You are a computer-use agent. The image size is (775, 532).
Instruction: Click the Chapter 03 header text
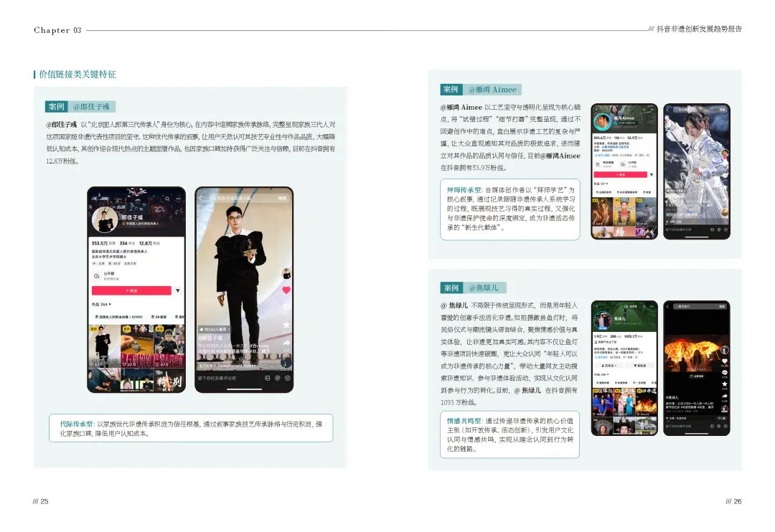coord(57,30)
